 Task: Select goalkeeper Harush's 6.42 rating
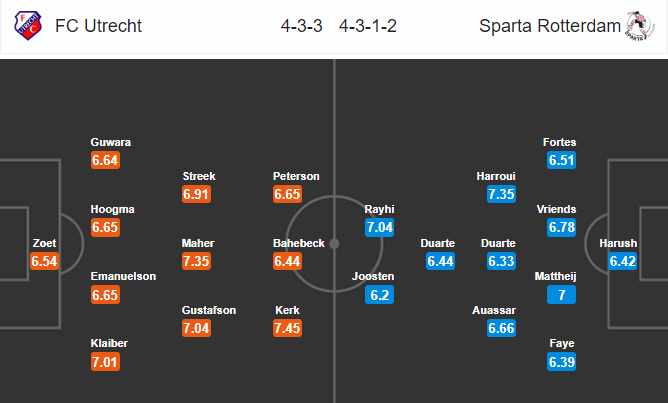pyautogui.click(x=622, y=261)
